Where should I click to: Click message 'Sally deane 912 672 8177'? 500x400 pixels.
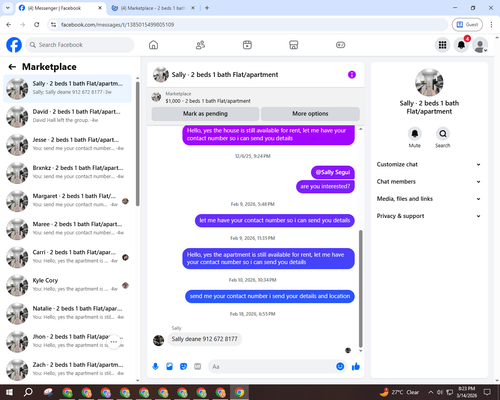coord(205,339)
